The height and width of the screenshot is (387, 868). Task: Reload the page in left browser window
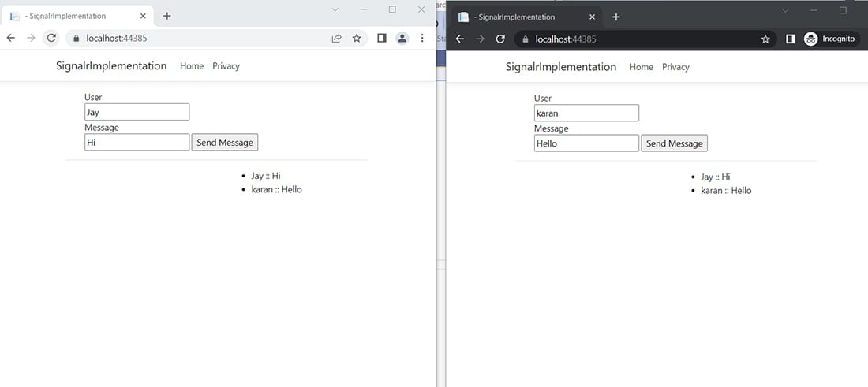tap(51, 38)
